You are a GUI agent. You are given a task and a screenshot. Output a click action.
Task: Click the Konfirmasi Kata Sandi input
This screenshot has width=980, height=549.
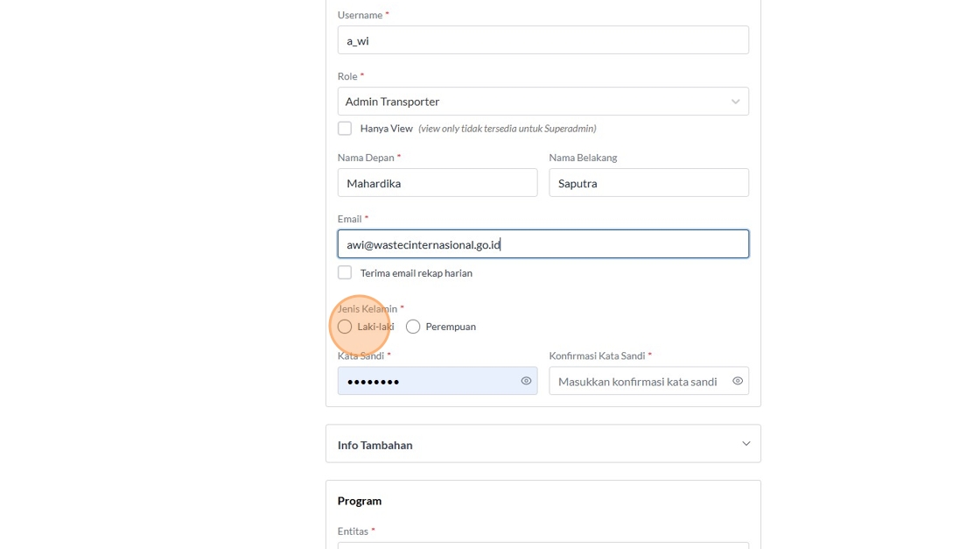click(639, 381)
